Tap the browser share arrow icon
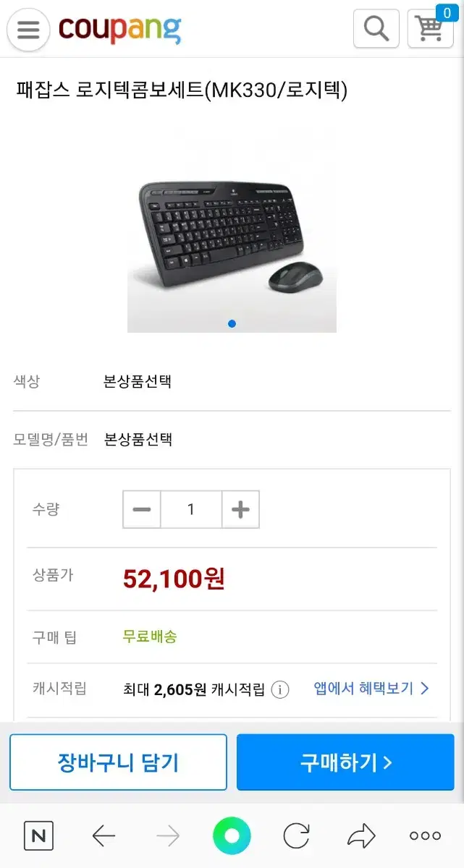464x868 pixels. 361,836
